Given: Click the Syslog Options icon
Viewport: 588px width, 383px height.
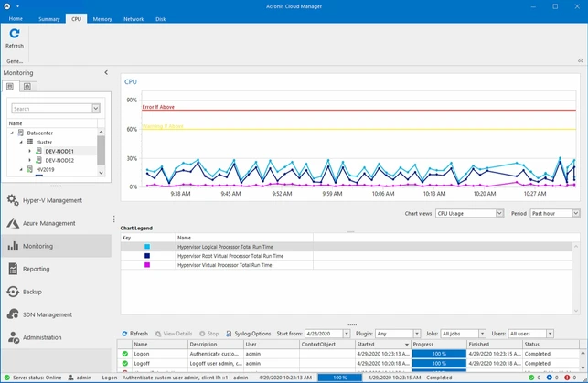Looking at the screenshot, I should [x=229, y=334].
